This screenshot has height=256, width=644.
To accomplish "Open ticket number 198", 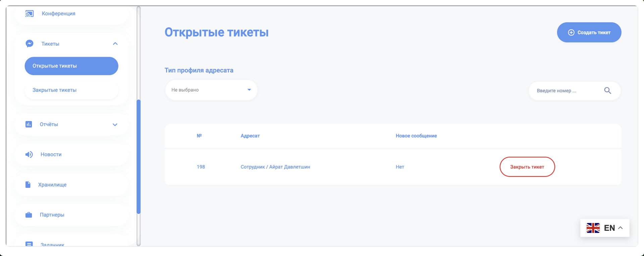I will 201,167.
